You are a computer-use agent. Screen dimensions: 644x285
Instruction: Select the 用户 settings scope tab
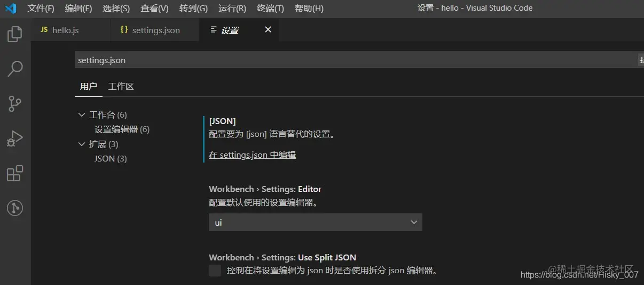click(x=89, y=87)
